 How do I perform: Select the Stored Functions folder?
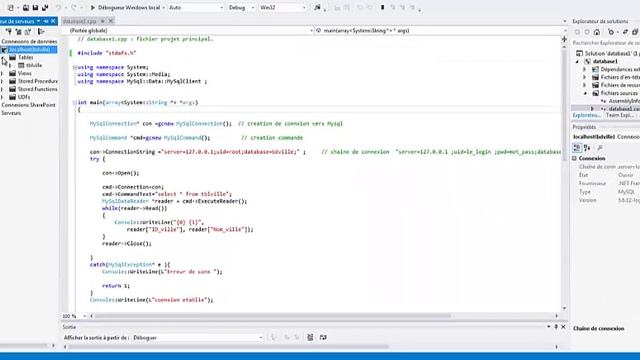pyautogui.click(x=38, y=89)
